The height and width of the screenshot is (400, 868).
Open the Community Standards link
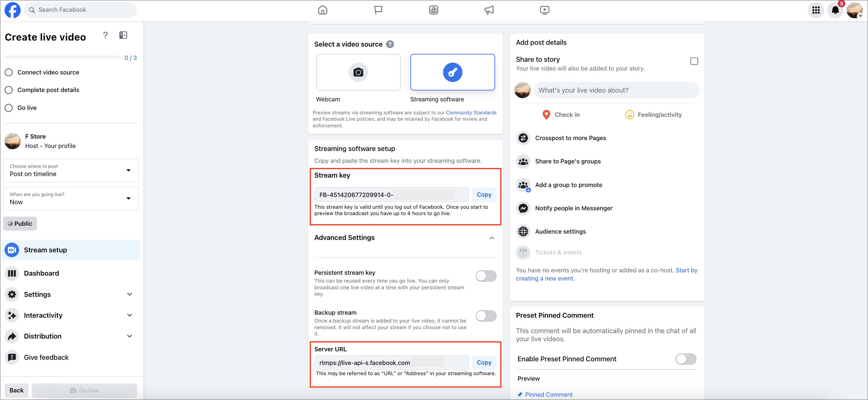[x=471, y=113]
